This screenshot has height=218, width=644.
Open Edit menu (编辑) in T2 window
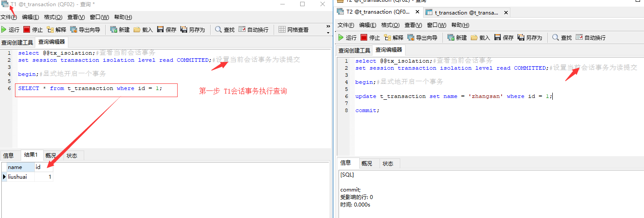(x=368, y=25)
